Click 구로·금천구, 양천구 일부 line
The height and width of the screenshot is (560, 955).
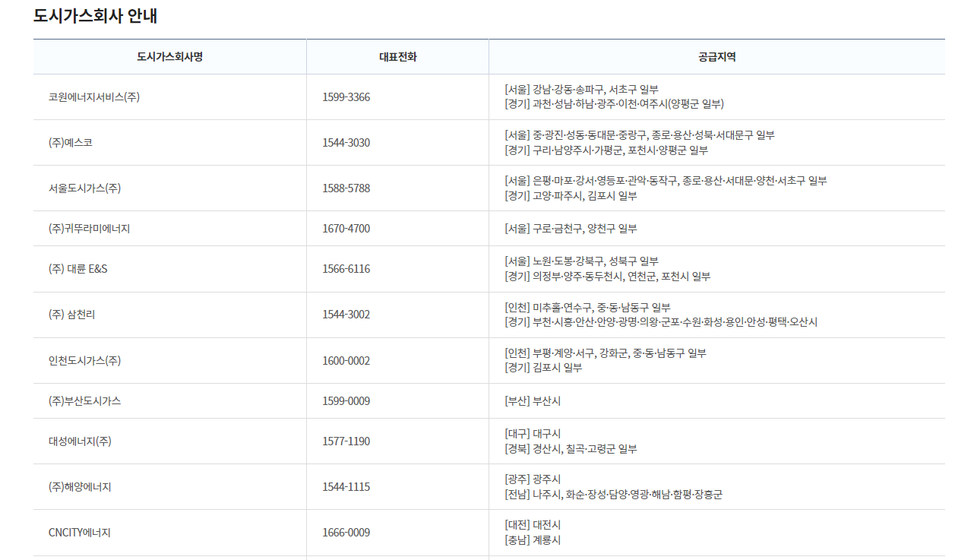571,229
